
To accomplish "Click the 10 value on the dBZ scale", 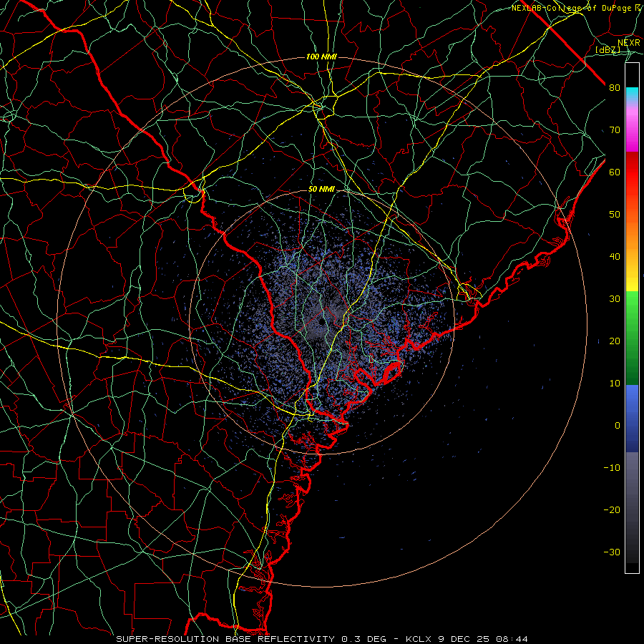I will point(615,384).
